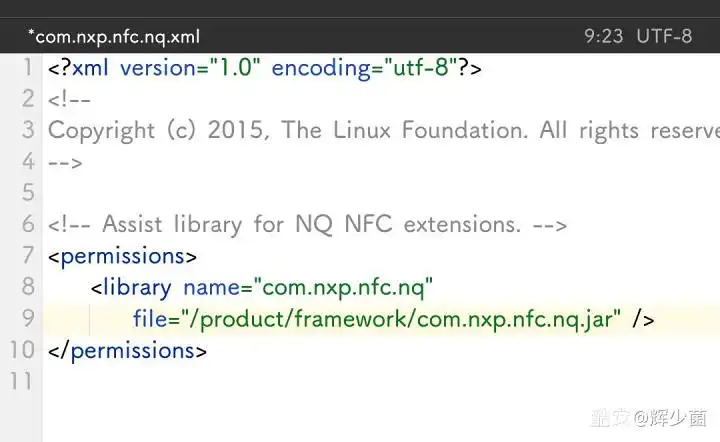Click line number 2 in the gutter
This screenshot has width=720, height=442.
27,99
